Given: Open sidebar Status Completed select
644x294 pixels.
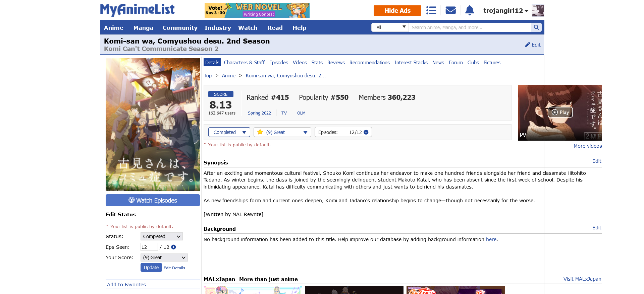Looking at the screenshot, I should pyautogui.click(x=162, y=236).
